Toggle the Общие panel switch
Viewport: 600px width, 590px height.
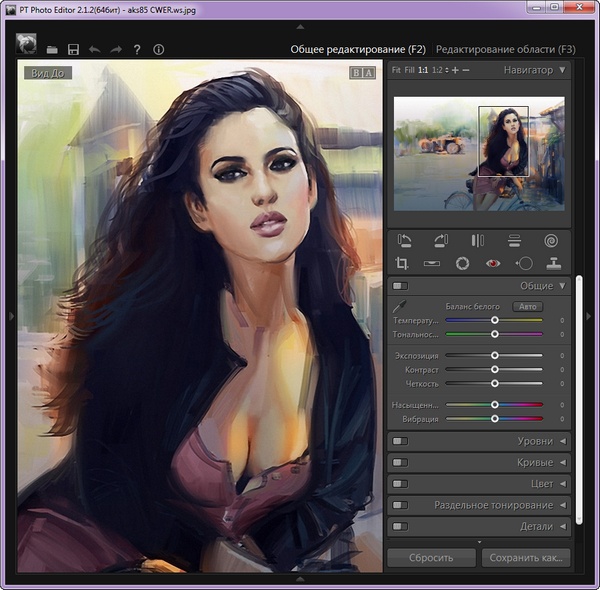(x=400, y=286)
